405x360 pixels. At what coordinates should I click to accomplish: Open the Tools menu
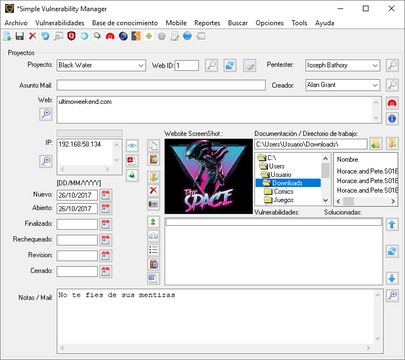pos(299,23)
